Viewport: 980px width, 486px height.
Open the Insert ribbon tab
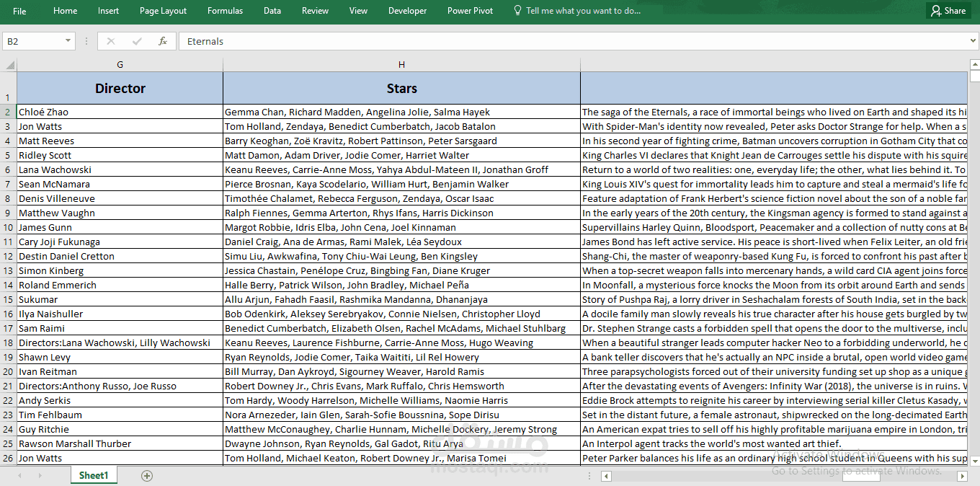click(x=109, y=11)
